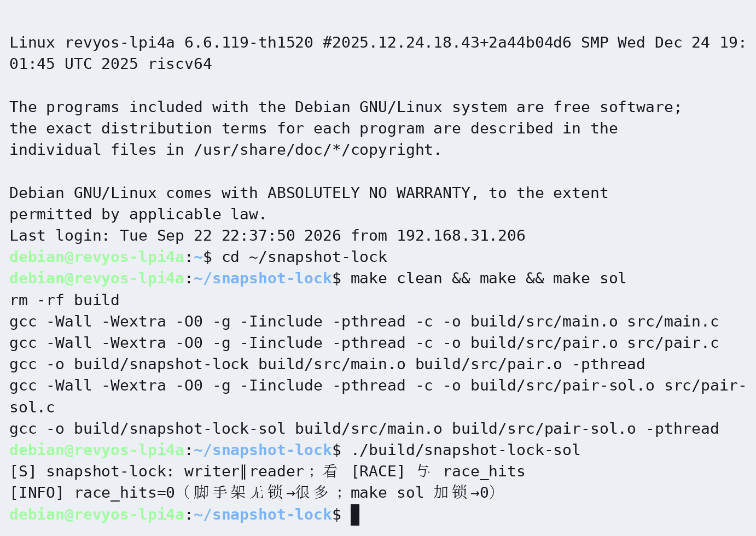This screenshot has width=756, height=536.
Task: Click the IP address 192.168.31.206
Action: point(461,236)
